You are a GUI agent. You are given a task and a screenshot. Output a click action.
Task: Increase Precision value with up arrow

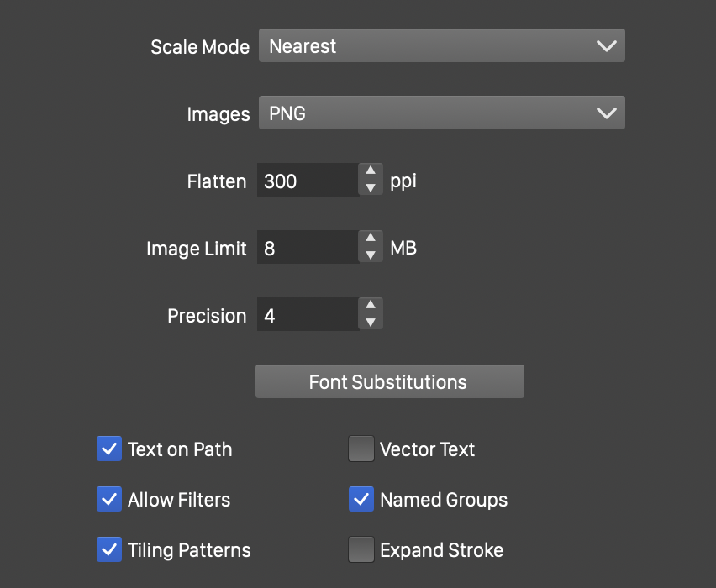pos(371,306)
